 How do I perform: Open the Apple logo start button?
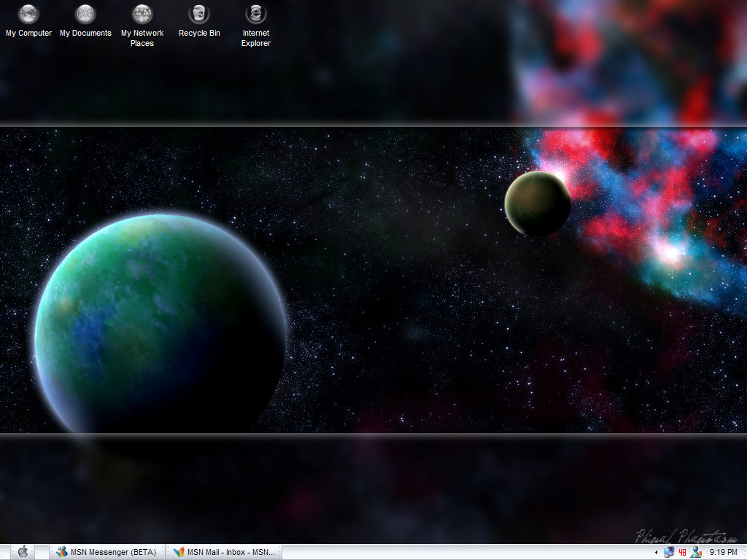point(23,552)
